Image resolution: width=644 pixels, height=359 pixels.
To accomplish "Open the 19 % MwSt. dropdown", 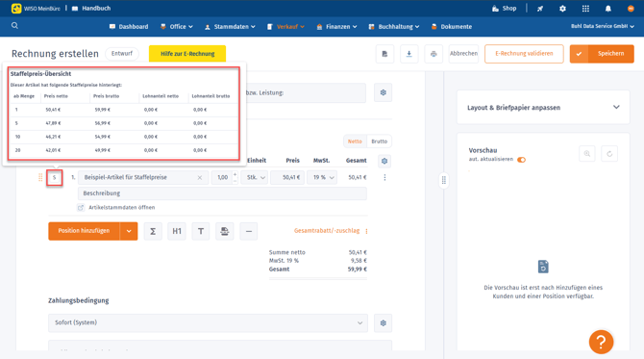I will click(x=322, y=178).
